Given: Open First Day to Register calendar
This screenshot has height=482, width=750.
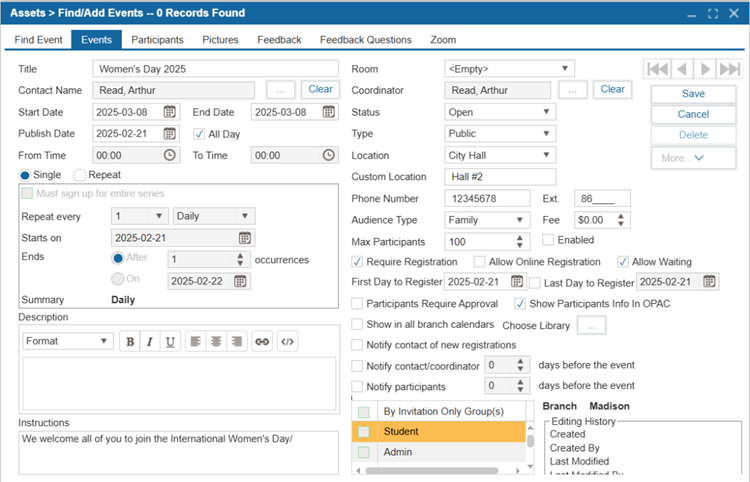Looking at the screenshot, I should tap(517, 282).
